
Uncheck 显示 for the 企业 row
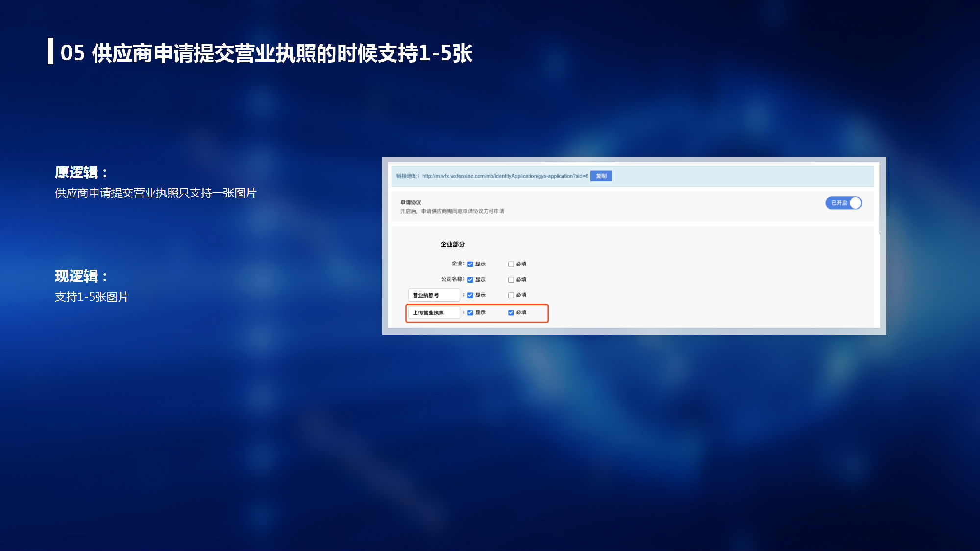[470, 264]
